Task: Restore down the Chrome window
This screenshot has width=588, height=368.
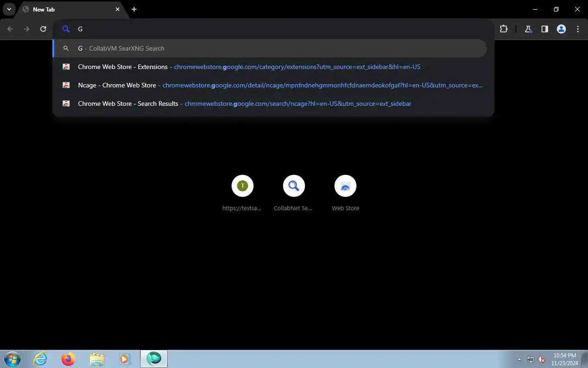Action: pyautogui.click(x=556, y=9)
